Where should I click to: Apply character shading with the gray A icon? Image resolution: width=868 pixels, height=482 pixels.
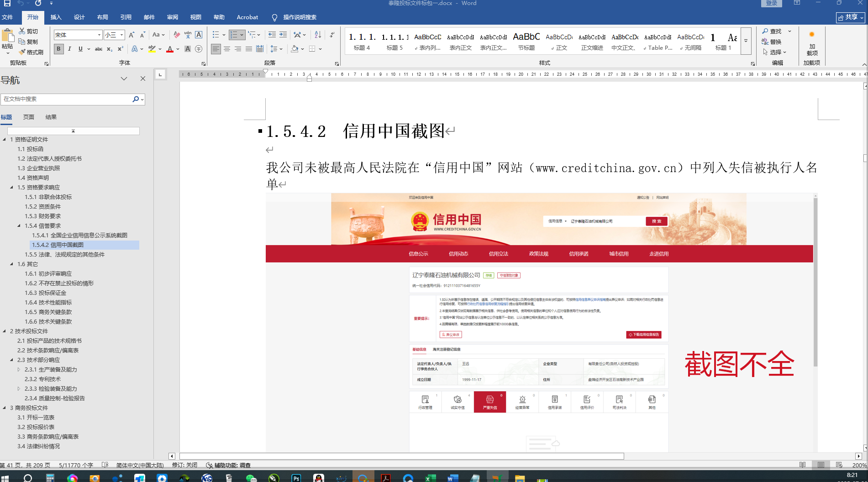click(x=188, y=49)
